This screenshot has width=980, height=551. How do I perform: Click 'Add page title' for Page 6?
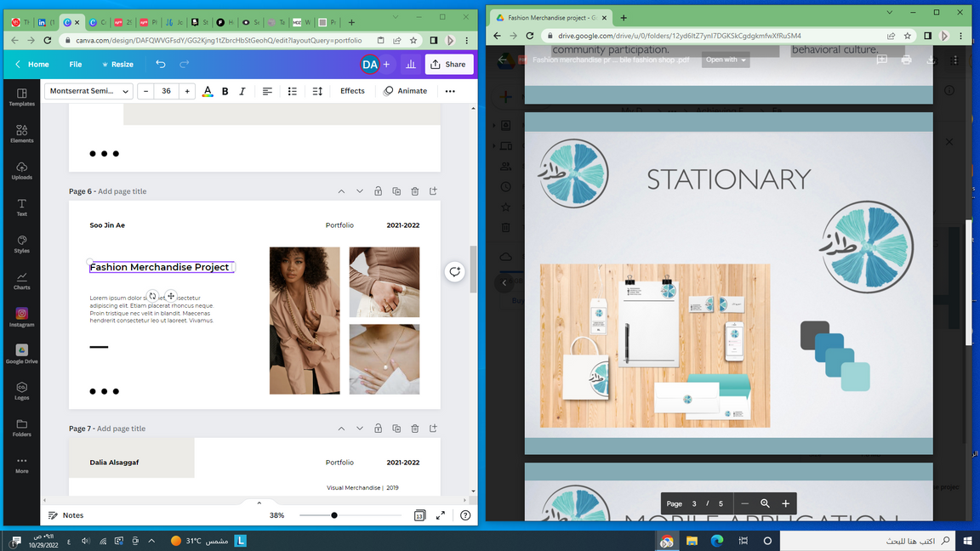122,191
